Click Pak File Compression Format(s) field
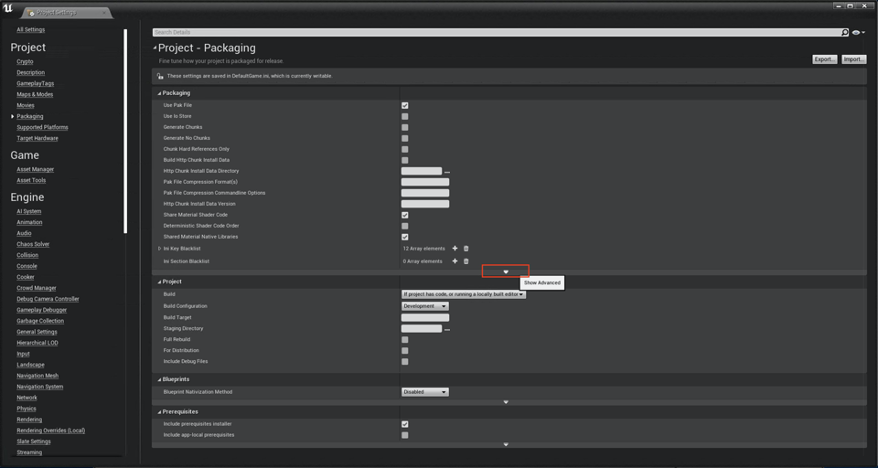The width and height of the screenshot is (879, 468). coord(425,182)
